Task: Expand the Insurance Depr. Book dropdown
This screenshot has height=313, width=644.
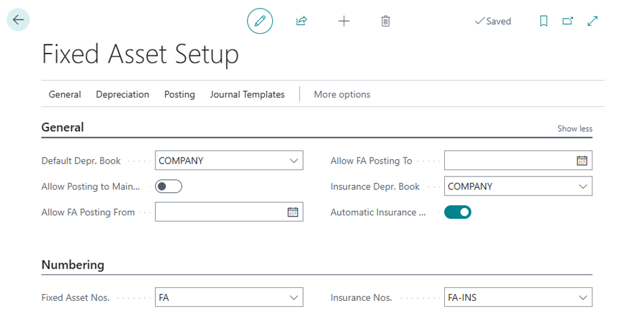Action: click(582, 186)
